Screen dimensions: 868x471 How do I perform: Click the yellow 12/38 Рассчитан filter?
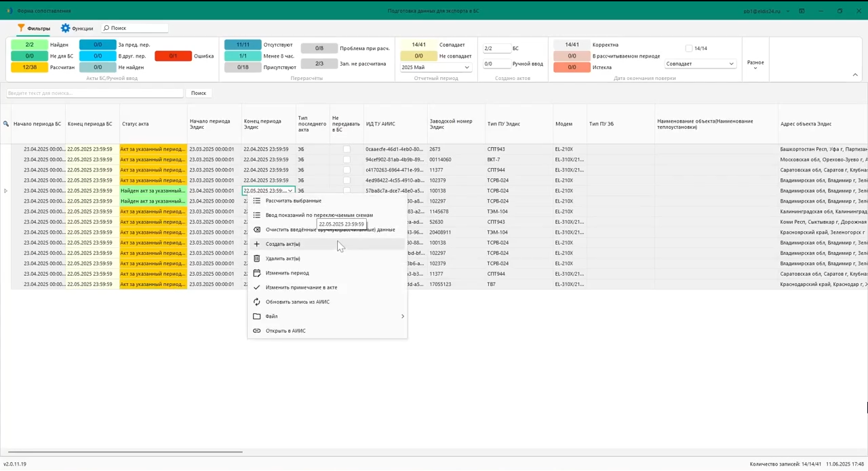coord(29,68)
